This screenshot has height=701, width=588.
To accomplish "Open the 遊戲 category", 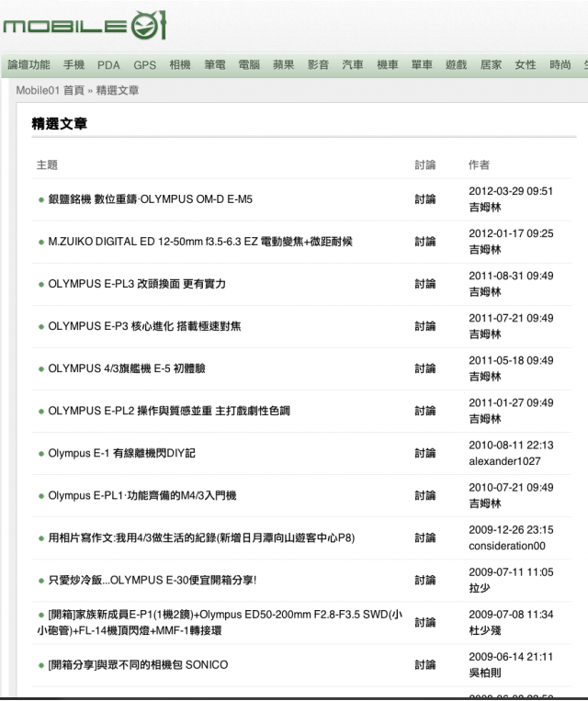I will click(456, 65).
